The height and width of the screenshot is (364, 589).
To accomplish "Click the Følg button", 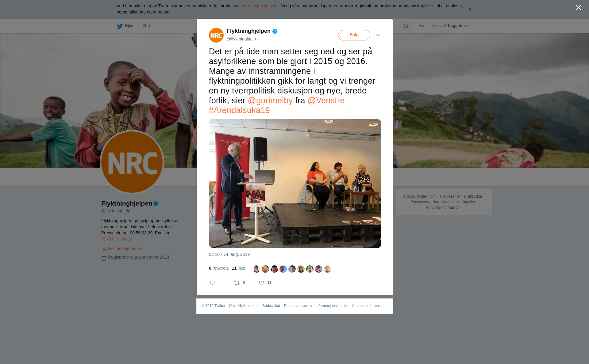I will pyautogui.click(x=354, y=35).
